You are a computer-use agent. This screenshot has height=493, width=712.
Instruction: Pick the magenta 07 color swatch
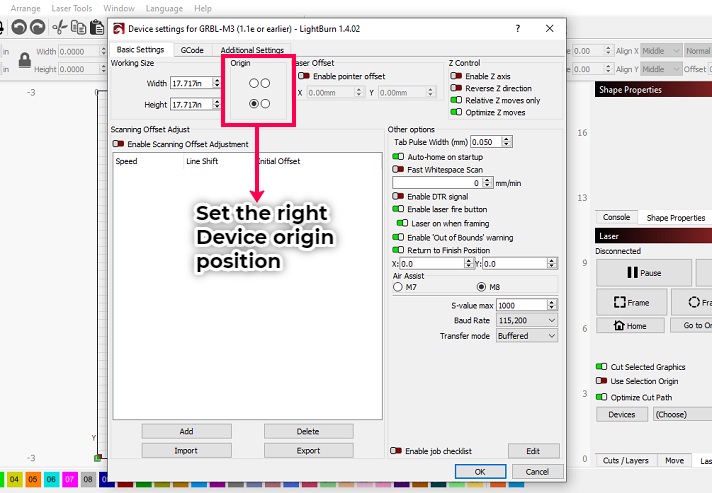70,480
